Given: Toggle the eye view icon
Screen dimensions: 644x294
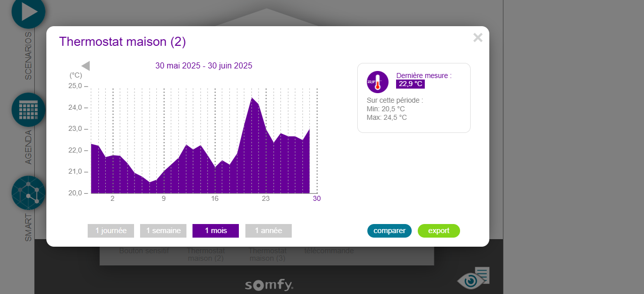Looking at the screenshot, I should click(472, 279).
